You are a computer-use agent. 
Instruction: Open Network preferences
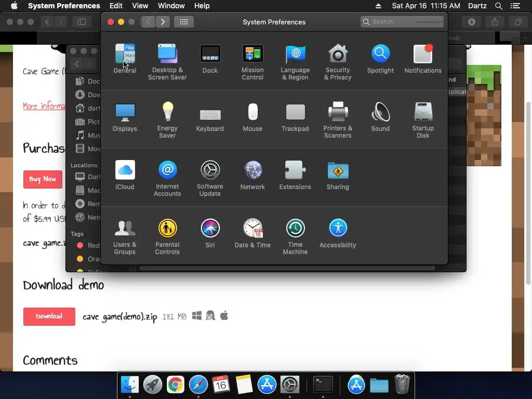(x=252, y=175)
